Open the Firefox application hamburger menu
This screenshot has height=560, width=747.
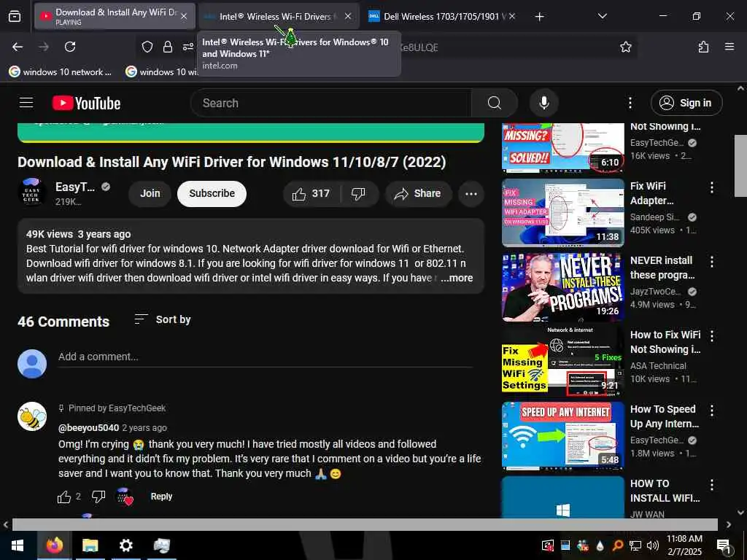point(729,47)
